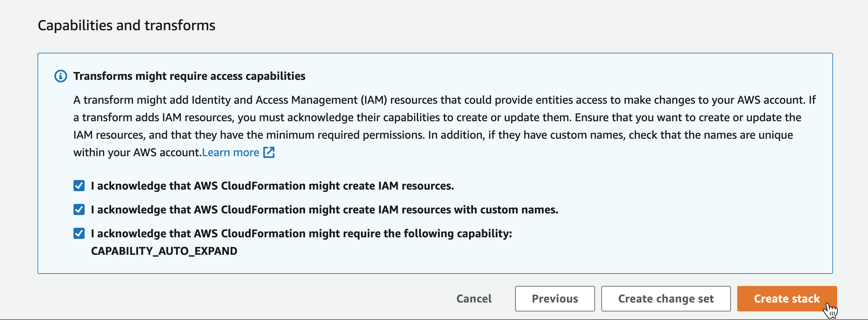Click the Previous button
Image resolution: width=868 pixels, height=320 pixels.
click(x=555, y=298)
